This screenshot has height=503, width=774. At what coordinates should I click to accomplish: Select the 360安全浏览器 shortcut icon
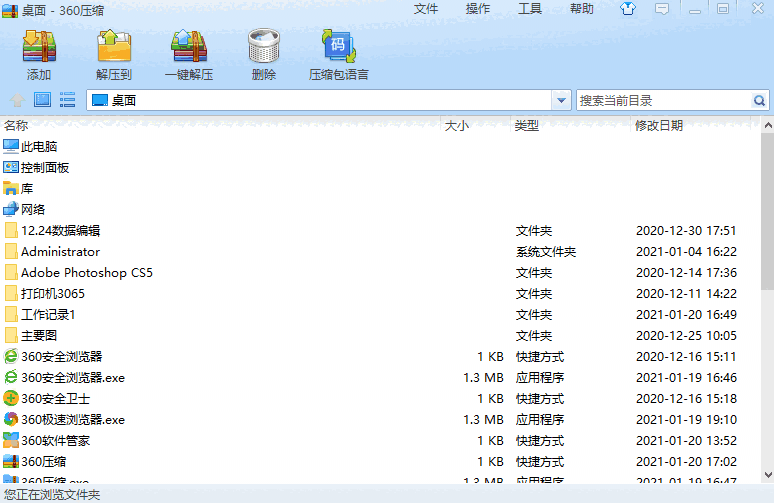click(x=11, y=356)
